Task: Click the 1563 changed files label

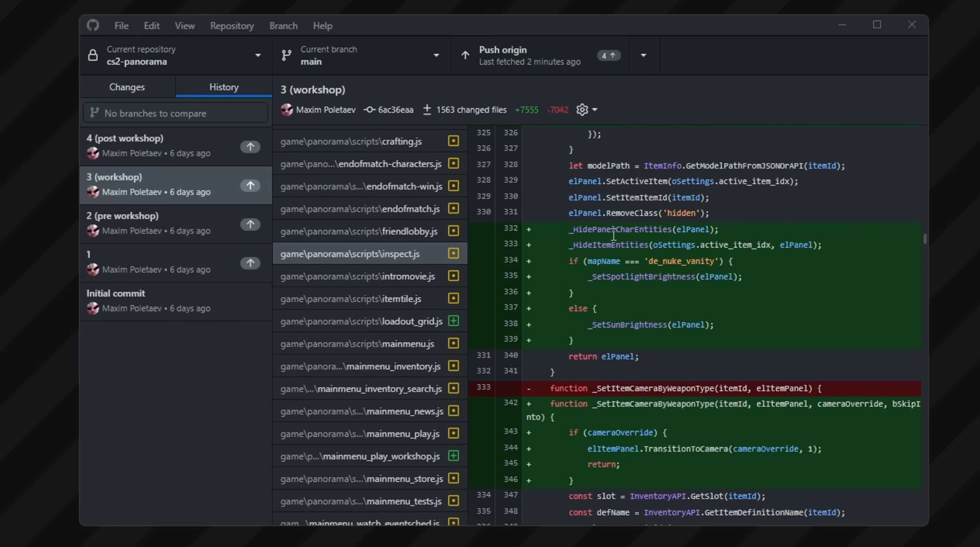Action: [471, 110]
